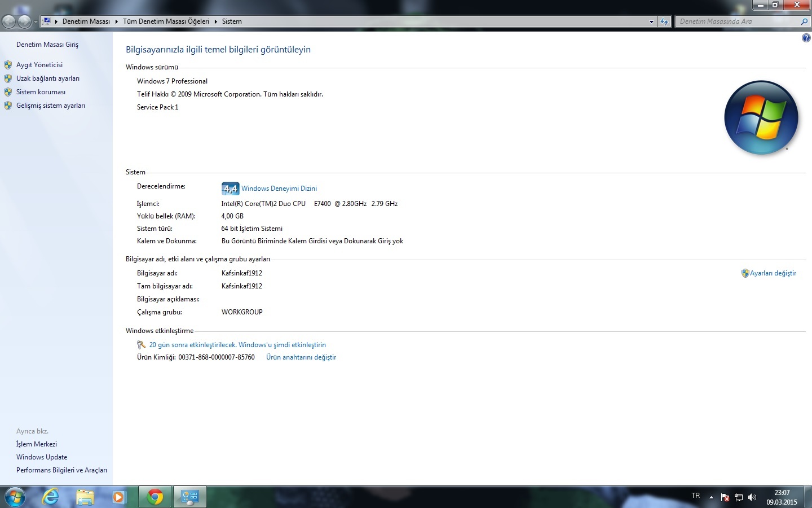The width and height of the screenshot is (812, 508).
Task: Open the Windows Start menu
Action: pos(15,497)
